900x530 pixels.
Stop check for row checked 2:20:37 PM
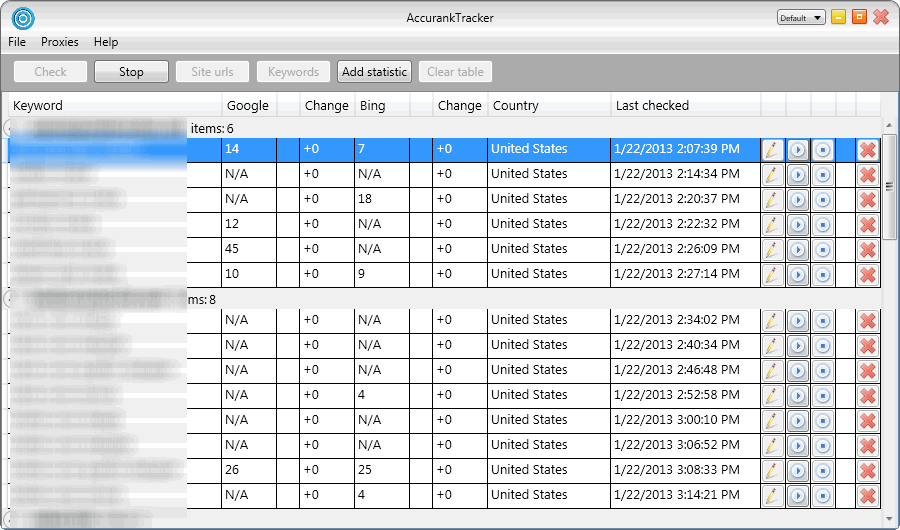pyautogui.click(x=823, y=200)
